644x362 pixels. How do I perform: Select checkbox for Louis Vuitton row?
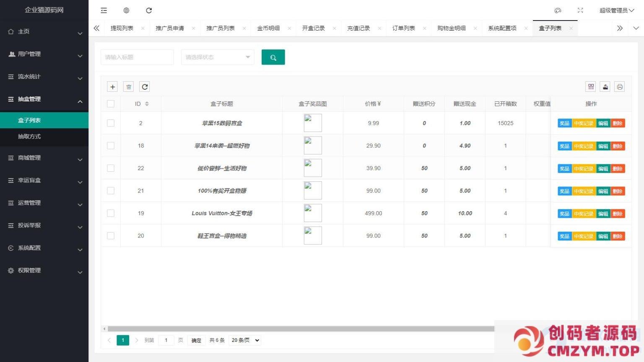coord(111,213)
